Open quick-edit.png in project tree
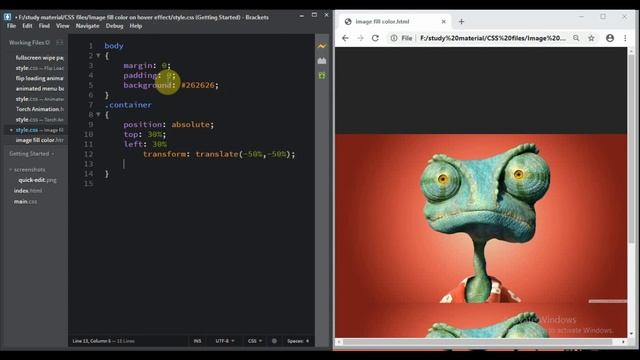 point(37,180)
